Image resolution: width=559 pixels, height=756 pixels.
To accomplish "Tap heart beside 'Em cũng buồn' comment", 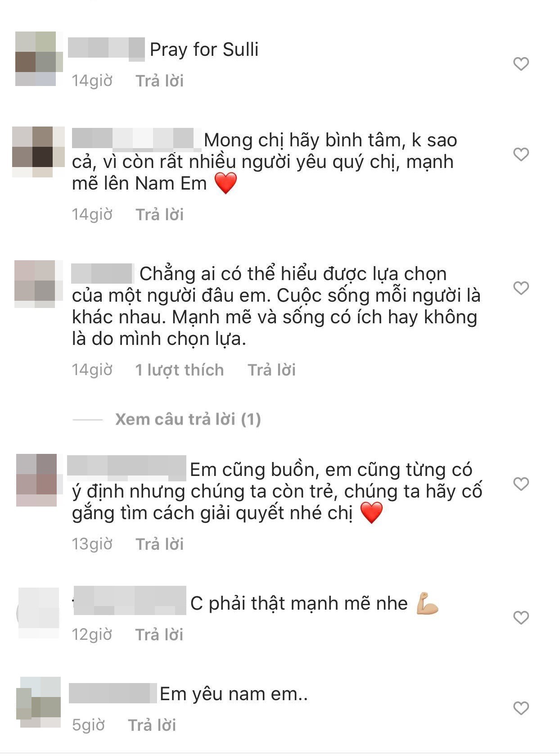I will (x=521, y=484).
